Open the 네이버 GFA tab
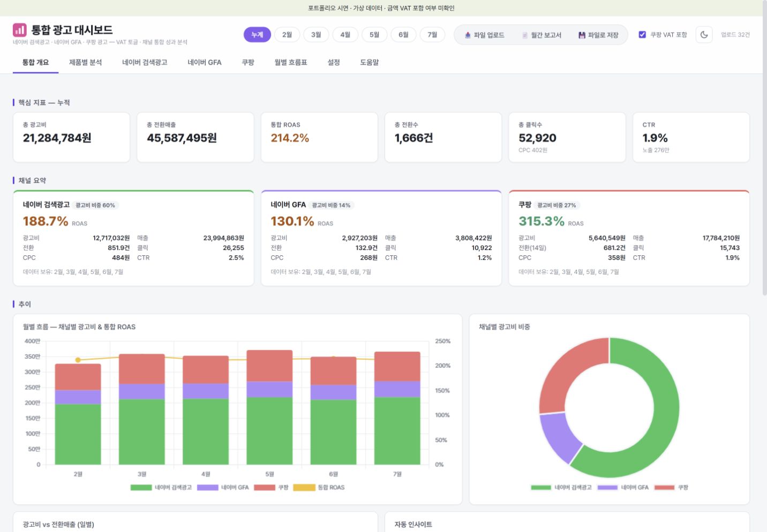The image size is (767, 532). (x=205, y=63)
